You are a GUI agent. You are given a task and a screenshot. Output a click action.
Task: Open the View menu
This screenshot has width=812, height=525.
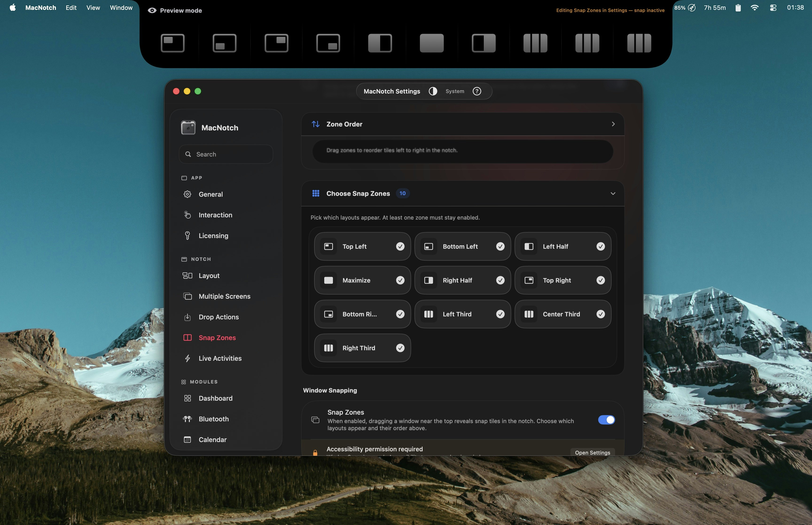click(x=93, y=8)
